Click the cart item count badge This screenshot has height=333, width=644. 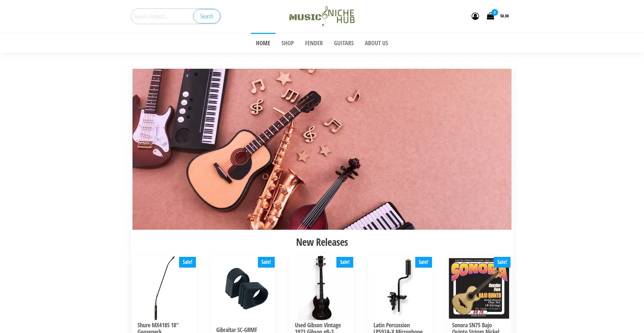tap(495, 12)
